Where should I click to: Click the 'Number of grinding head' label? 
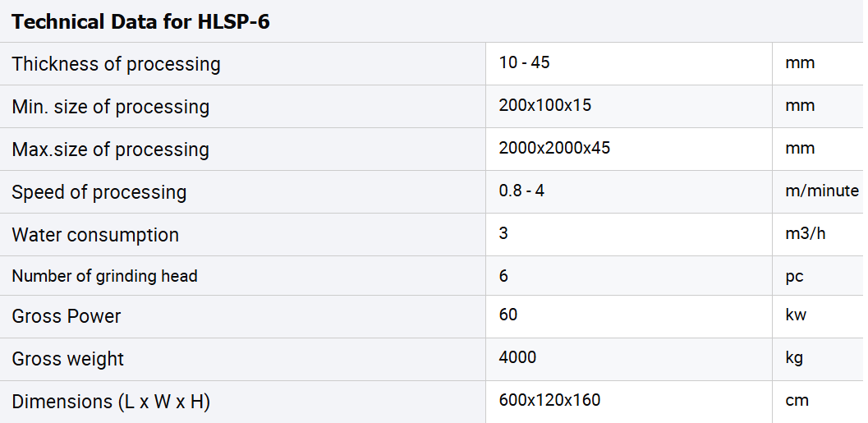coord(104,276)
